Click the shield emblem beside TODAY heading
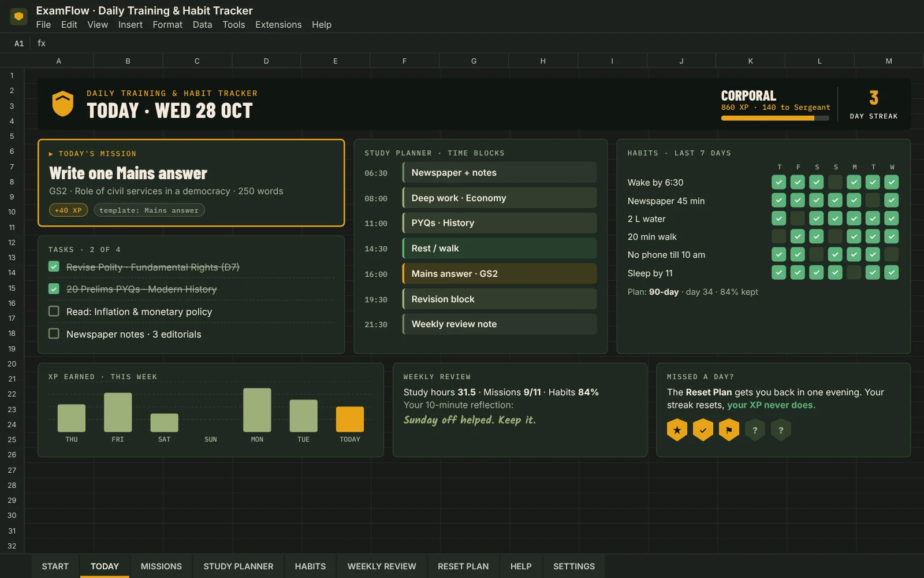This screenshot has height=578, width=924. (x=63, y=104)
